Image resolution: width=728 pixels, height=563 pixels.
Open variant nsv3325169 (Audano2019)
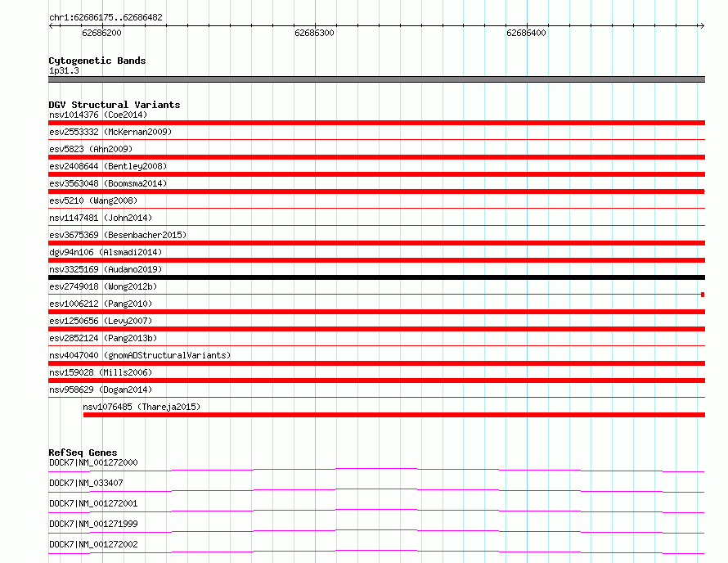click(x=106, y=269)
